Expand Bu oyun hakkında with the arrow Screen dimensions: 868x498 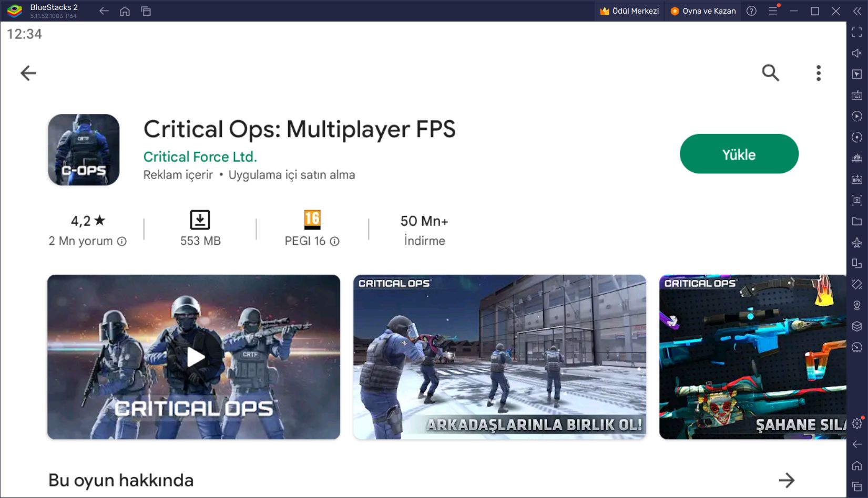click(787, 480)
